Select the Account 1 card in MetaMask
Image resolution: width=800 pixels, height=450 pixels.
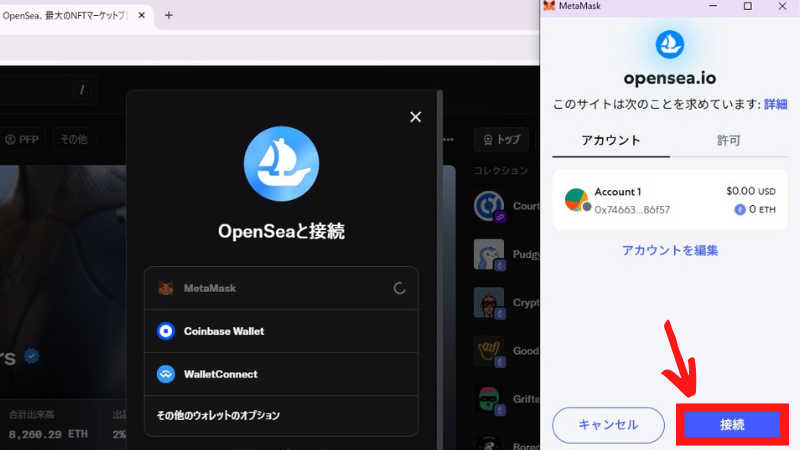coord(670,200)
